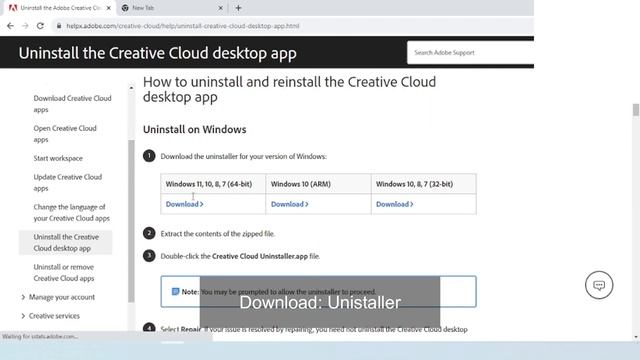Expand Creative services section
640x360 pixels.
(51, 316)
